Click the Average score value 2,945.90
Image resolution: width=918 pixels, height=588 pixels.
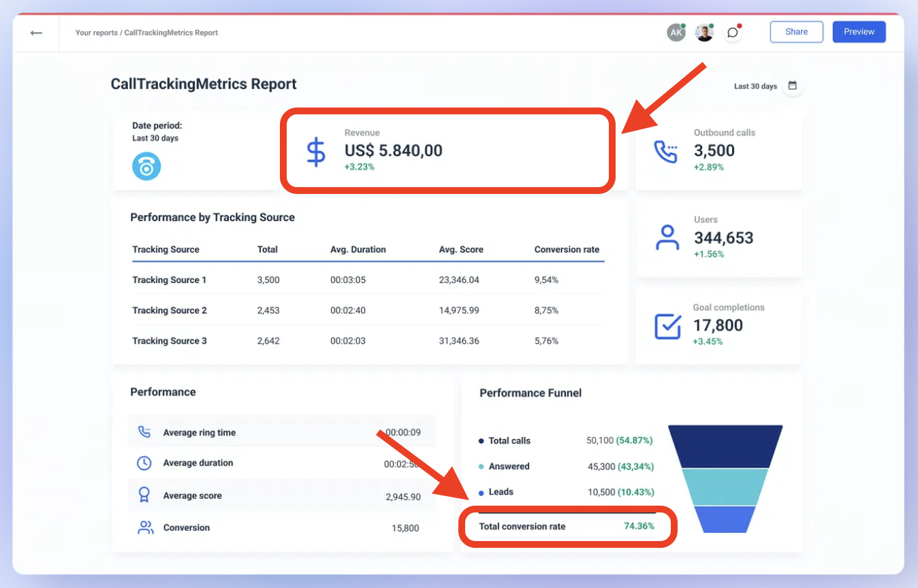403,497
